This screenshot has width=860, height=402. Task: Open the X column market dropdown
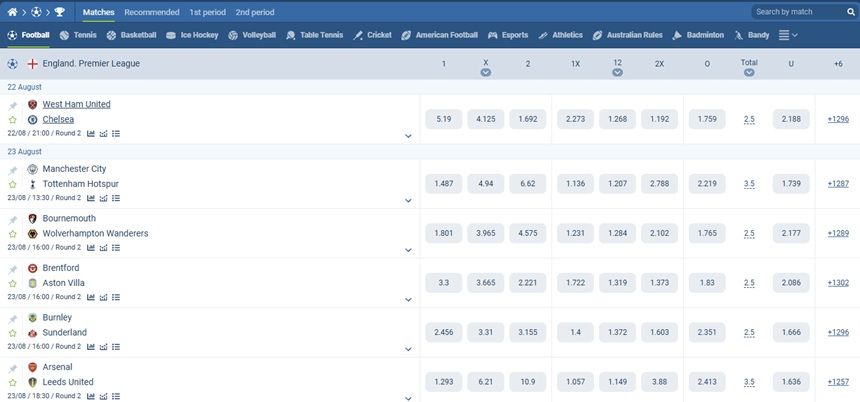pyautogui.click(x=485, y=72)
